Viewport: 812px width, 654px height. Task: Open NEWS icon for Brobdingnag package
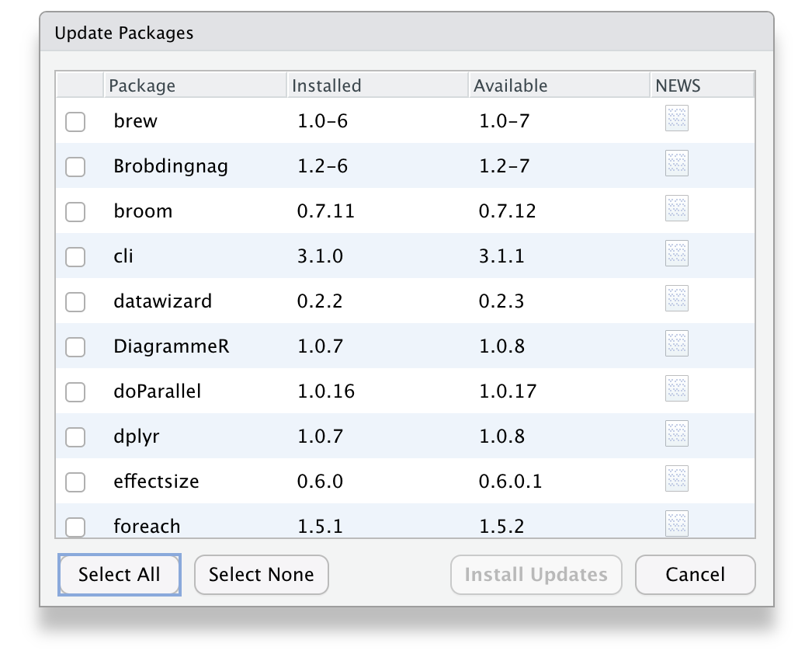tap(676, 163)
